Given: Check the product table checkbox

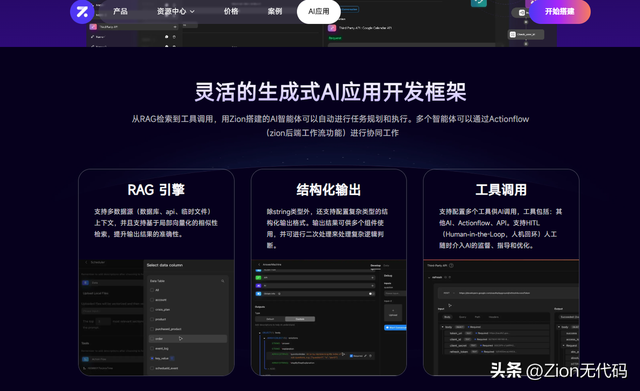Looking at the screenshot, I should 152,319.
